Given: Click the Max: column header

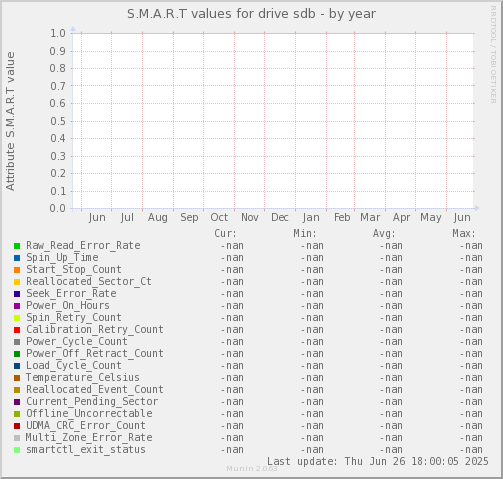Looking at the screenshot, I should coord(464,233).
